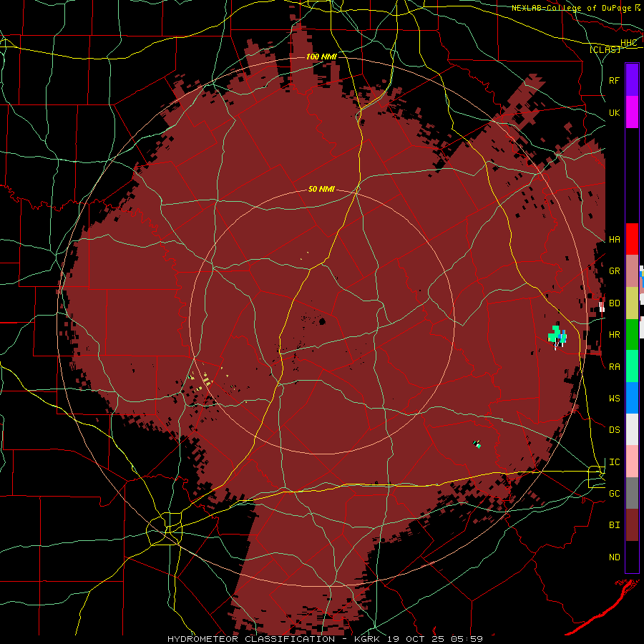
Task: Click the BD legend label
Action: 614,303
